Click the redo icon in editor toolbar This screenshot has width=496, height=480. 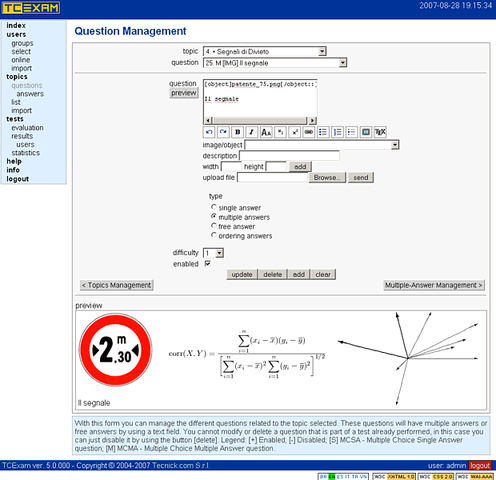(x=223, y=132)
